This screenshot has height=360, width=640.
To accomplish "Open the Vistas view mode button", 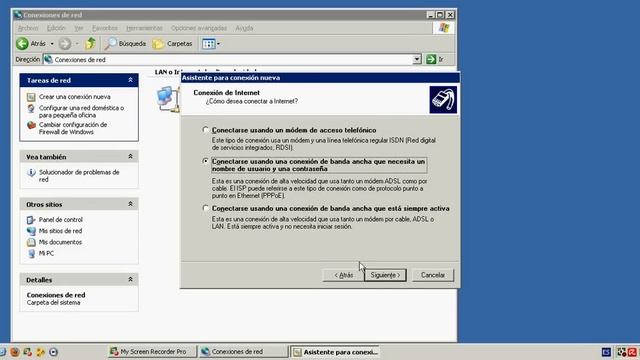I will 209,44.
